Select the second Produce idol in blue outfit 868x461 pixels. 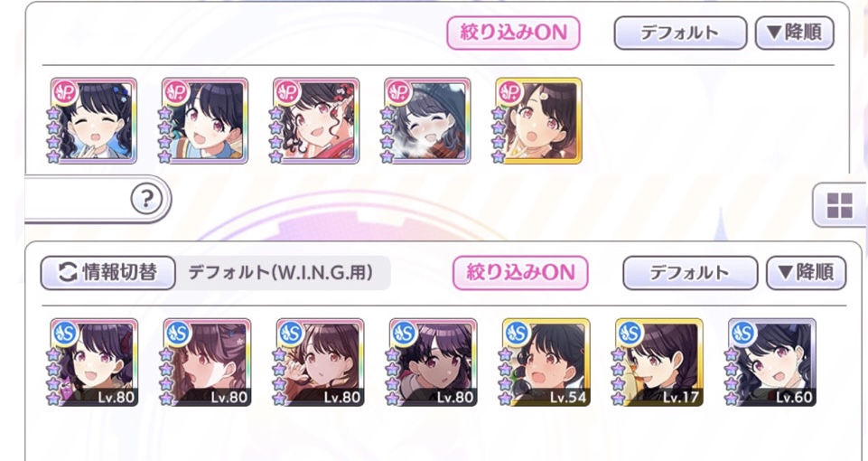(x=204, y=121)
